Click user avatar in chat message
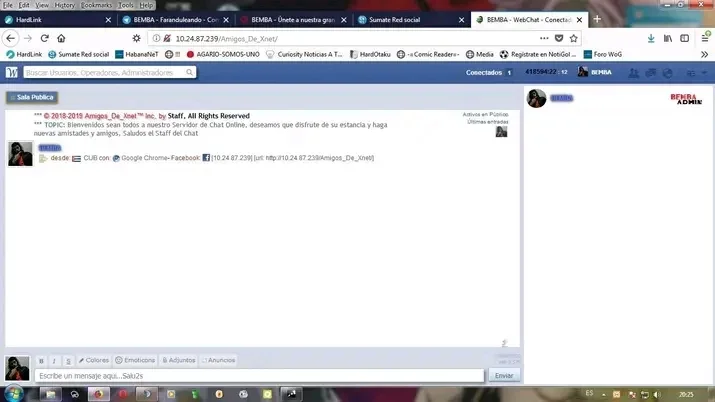Viewport: 715px width, 402px height. click(21, 154)
